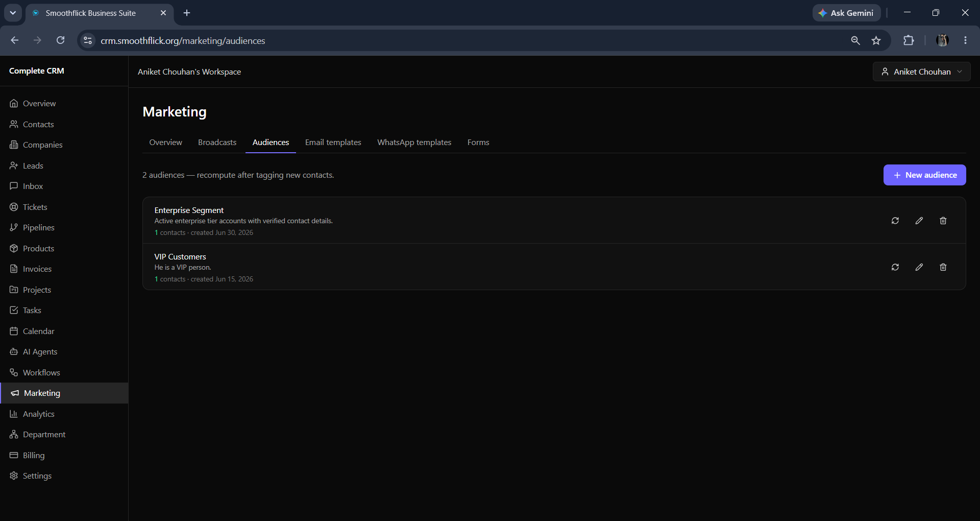Open the Workflows section

pos(64,372)
